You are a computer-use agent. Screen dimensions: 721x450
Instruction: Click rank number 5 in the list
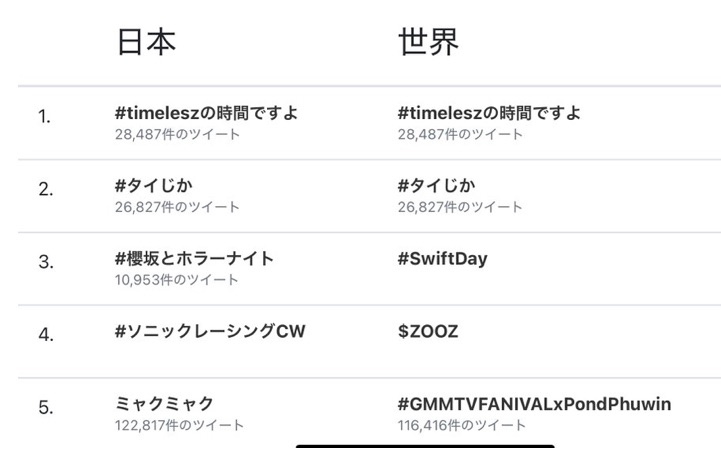coord(45,408)
